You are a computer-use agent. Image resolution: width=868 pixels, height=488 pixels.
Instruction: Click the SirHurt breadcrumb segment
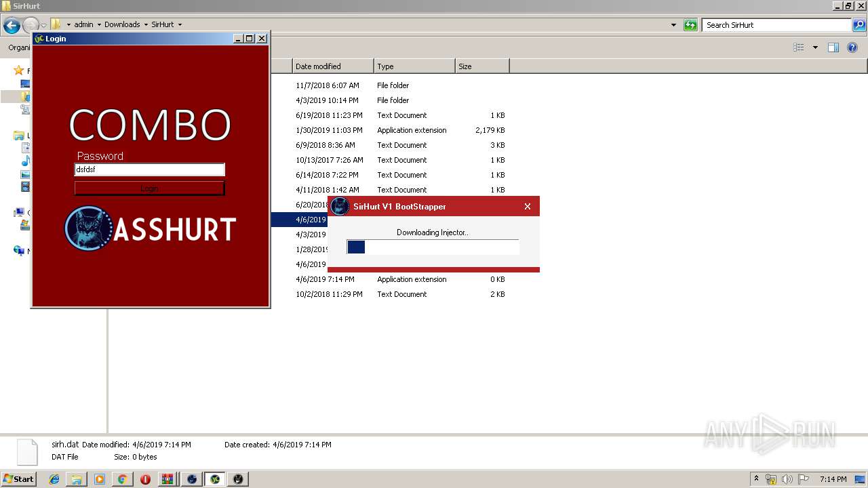[163, 24]
